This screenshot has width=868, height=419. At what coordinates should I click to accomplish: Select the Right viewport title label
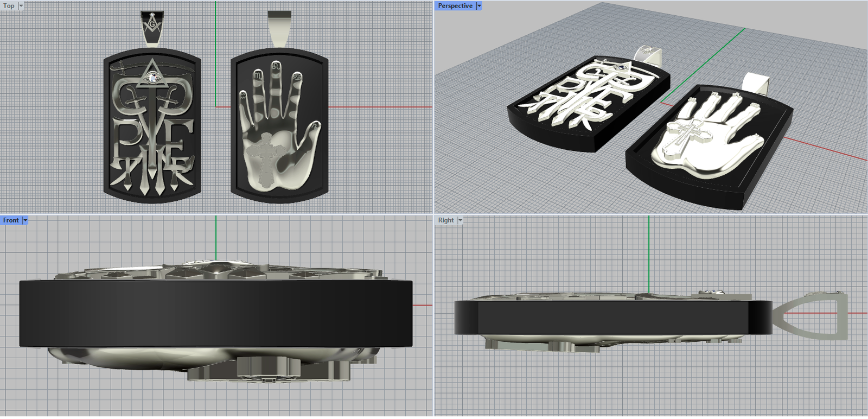click(445, 220)
